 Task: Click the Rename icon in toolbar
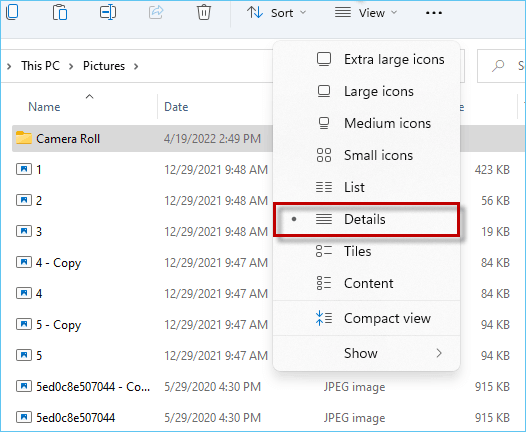108,12
